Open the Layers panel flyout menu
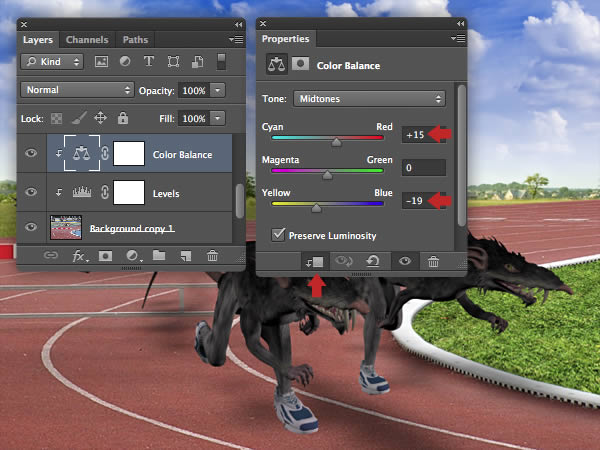The image size is (600, 450). (236, 39)
